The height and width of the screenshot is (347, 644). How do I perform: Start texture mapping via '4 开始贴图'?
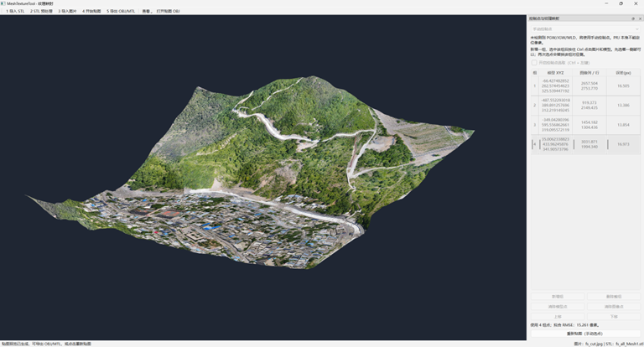point(91,11)
